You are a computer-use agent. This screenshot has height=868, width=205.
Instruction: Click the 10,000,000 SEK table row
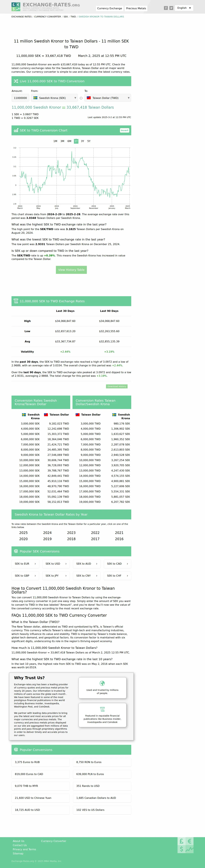(41, 460)
